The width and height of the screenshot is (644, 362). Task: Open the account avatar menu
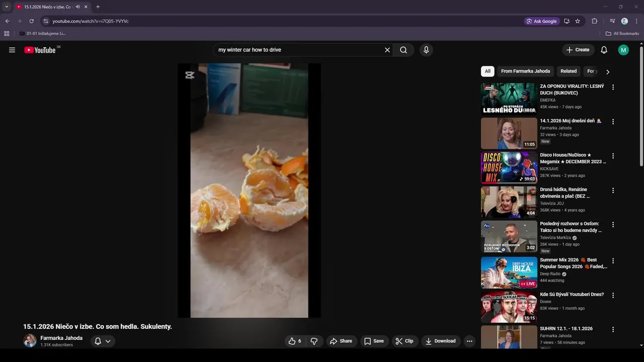623,50
